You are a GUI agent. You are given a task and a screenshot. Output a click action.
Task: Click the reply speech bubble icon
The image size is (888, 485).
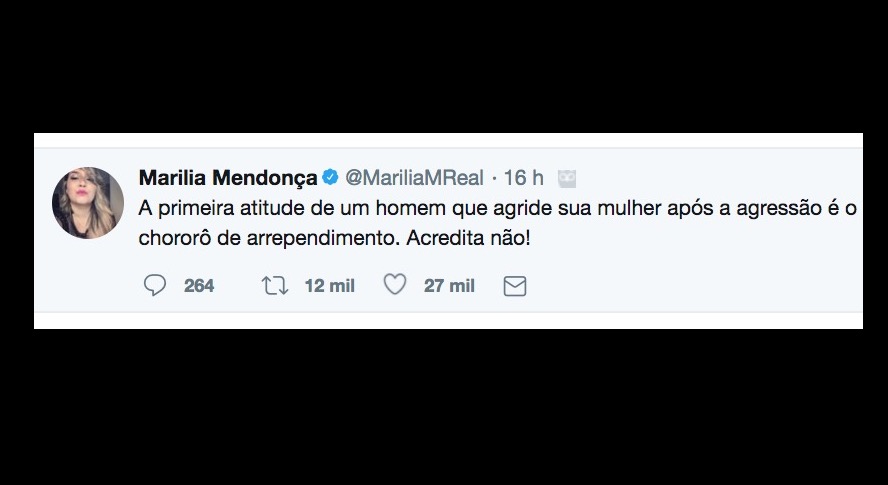point(155,286)
